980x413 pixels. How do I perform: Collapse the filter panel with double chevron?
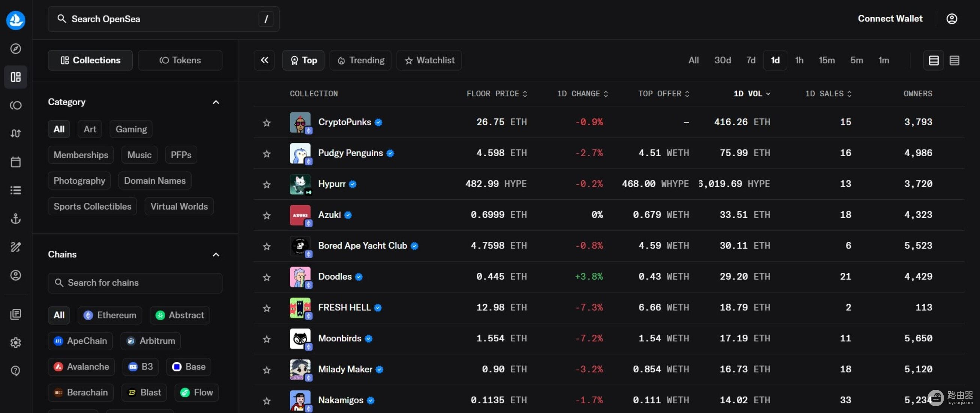pyautogui.click(x=264, y=60)
